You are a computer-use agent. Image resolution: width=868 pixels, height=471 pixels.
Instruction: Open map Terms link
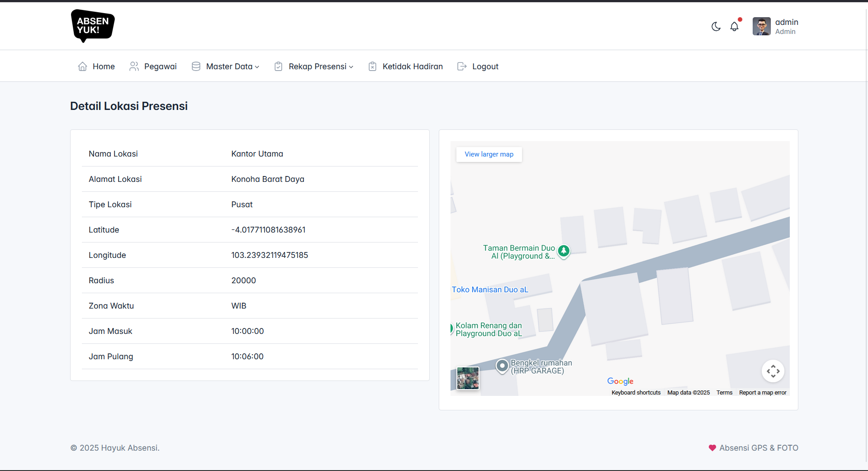724,393
